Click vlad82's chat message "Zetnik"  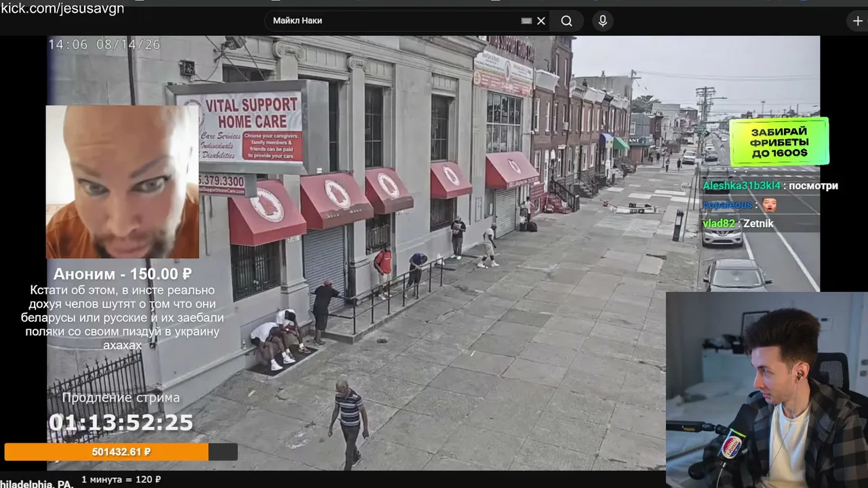738,224
